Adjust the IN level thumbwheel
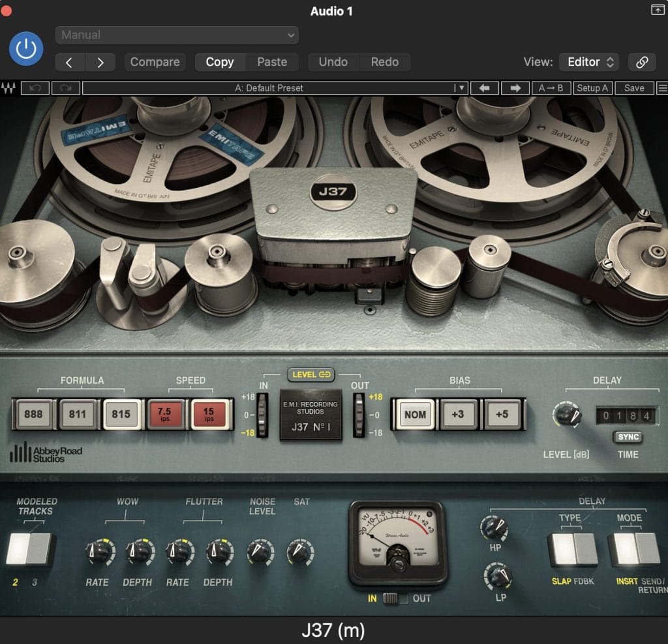 tap(262, 415)
